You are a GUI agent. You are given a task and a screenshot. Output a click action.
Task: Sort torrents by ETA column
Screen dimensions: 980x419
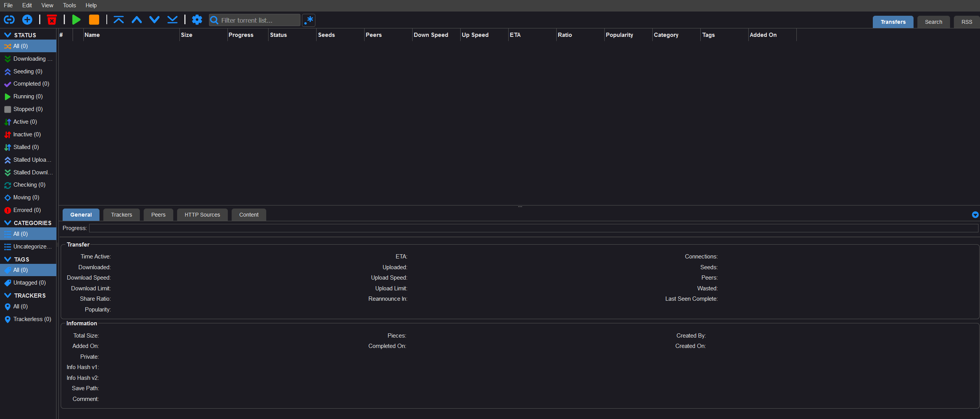click(532, 35)
